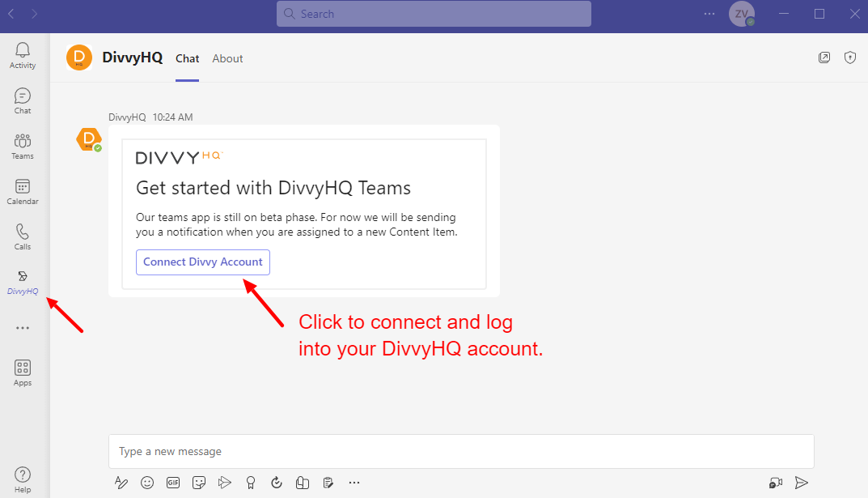Click the 10:24 AM message timestamp
Screen dimensions: 868x498
173,117
